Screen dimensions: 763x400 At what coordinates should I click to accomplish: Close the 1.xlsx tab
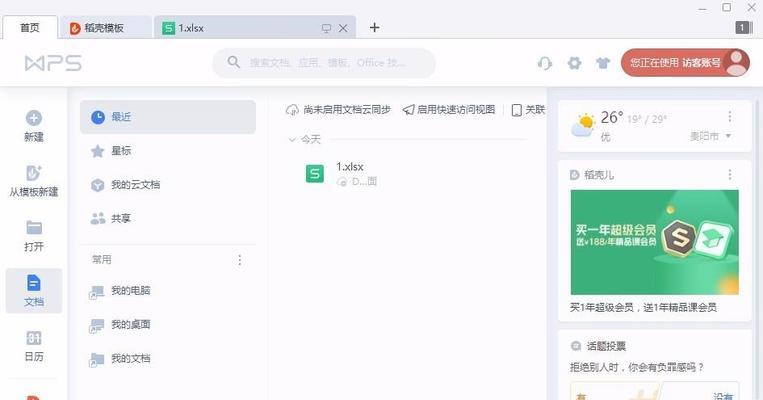point(343,28)
